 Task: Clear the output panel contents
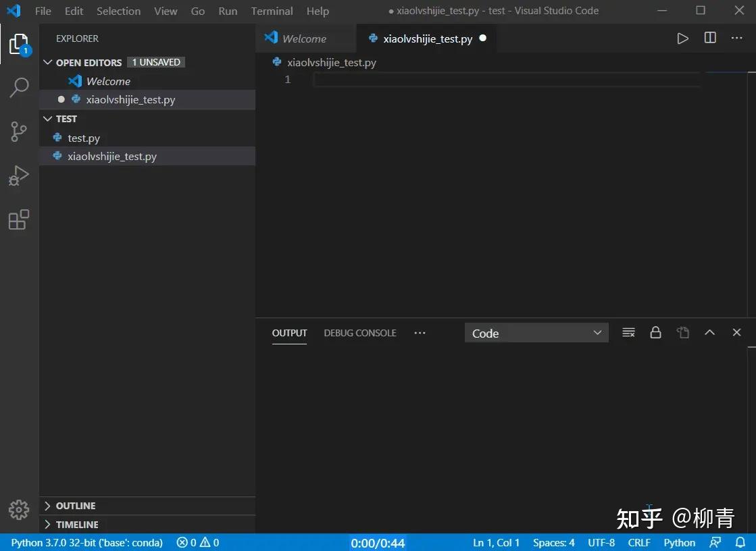[628, 333]
